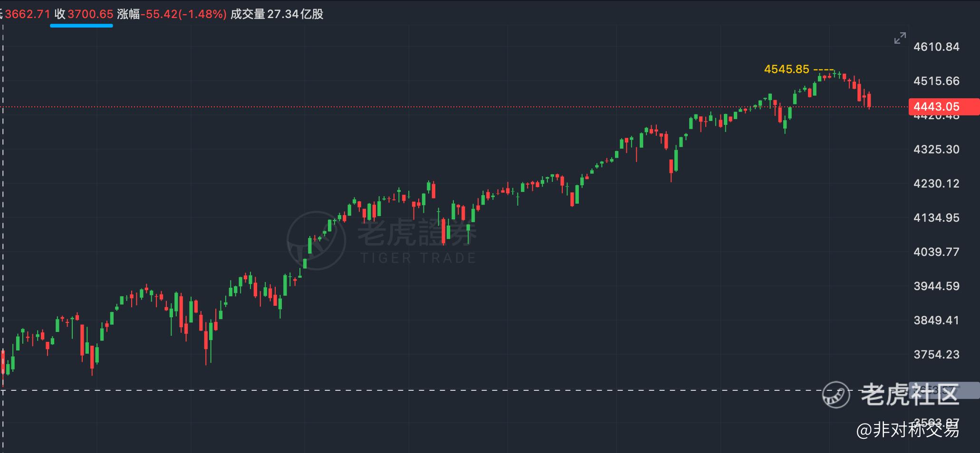Select the current price tag 4443.05
980x453 pixels.
[944, 107]
